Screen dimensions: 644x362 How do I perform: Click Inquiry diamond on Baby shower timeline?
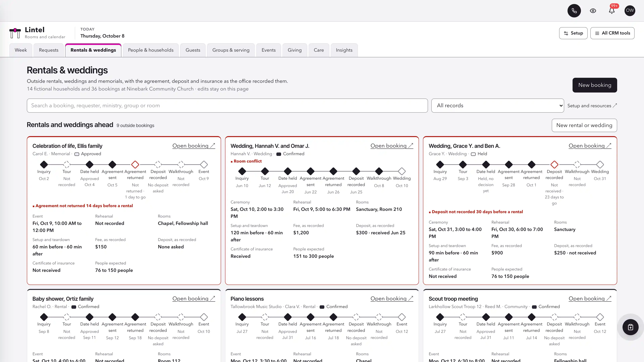(x=44, y=317)
